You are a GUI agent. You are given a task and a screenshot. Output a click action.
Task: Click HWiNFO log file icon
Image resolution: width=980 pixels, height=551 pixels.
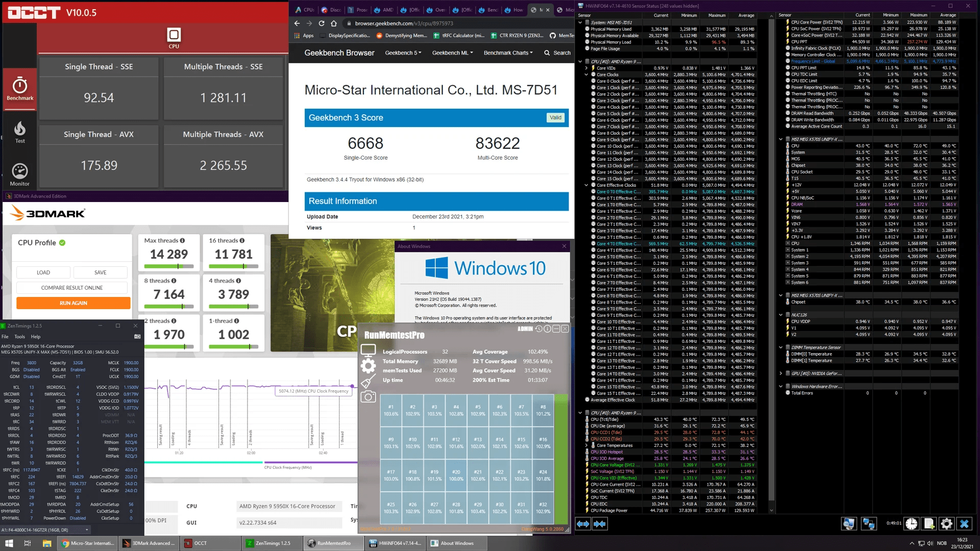point(929,523)
